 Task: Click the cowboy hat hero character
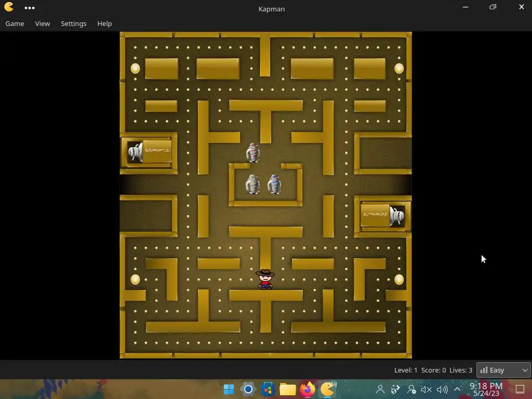[x=265, y=279]
